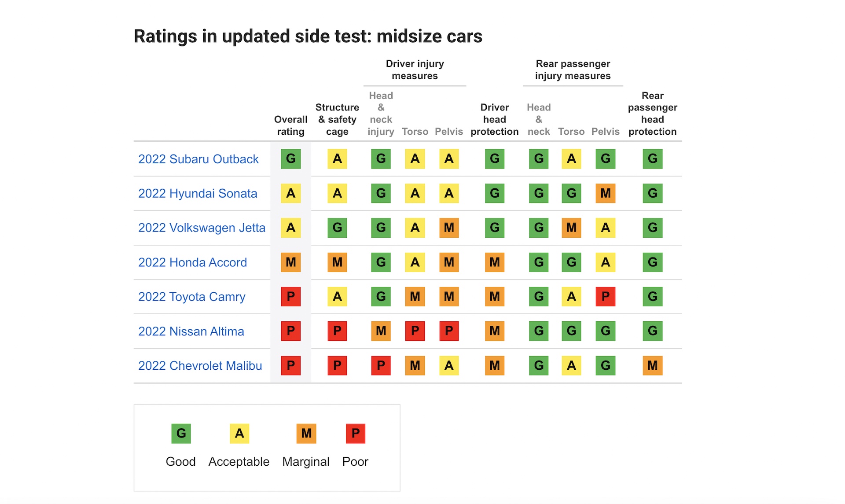Select the 2022 Toyota Camry link
Image resolution: width=845 pixels, height=504 pixels.
(x=191, y=297)
